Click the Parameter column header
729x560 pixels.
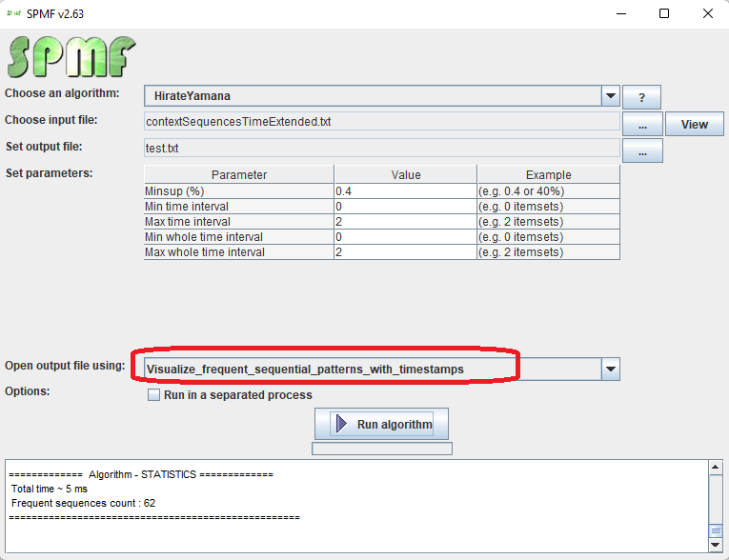(239, 175)
